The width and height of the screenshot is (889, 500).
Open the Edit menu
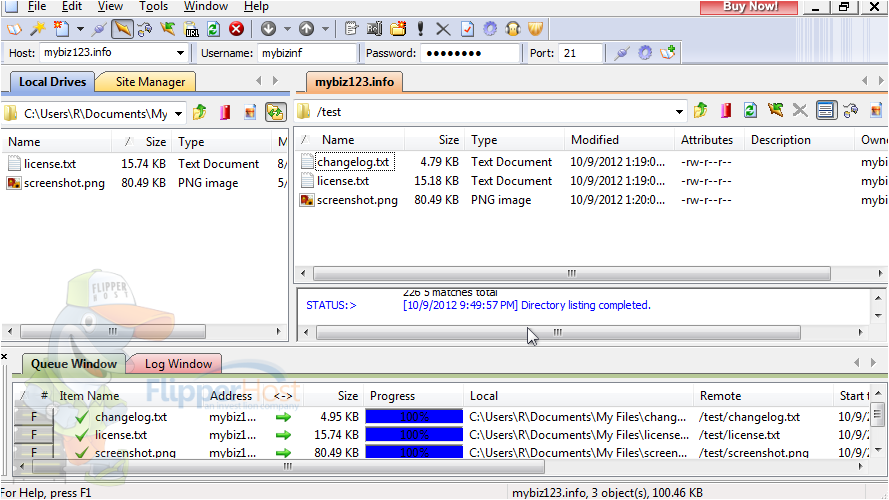[72, 6]
